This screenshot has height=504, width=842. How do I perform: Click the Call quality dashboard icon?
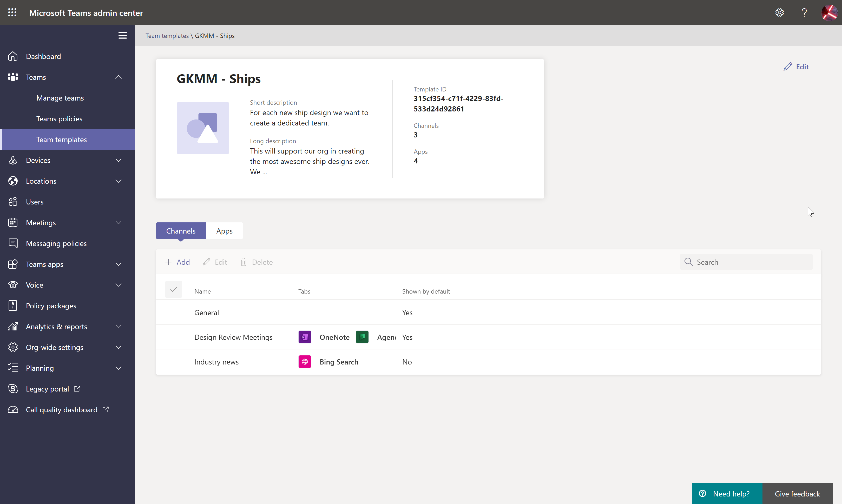coord(13,410)
